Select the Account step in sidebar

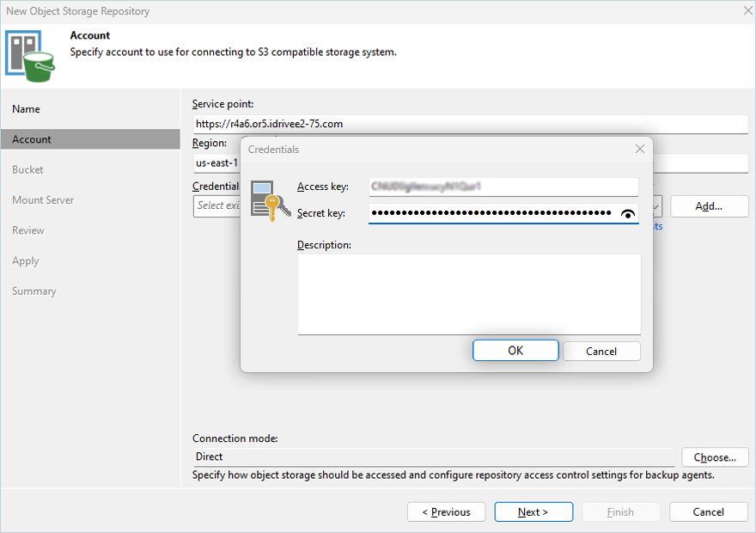(32, 139)
